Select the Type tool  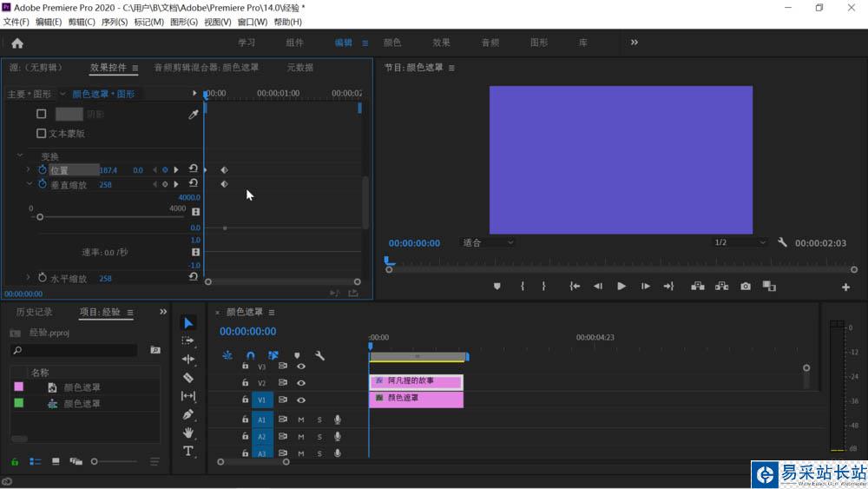188,451
